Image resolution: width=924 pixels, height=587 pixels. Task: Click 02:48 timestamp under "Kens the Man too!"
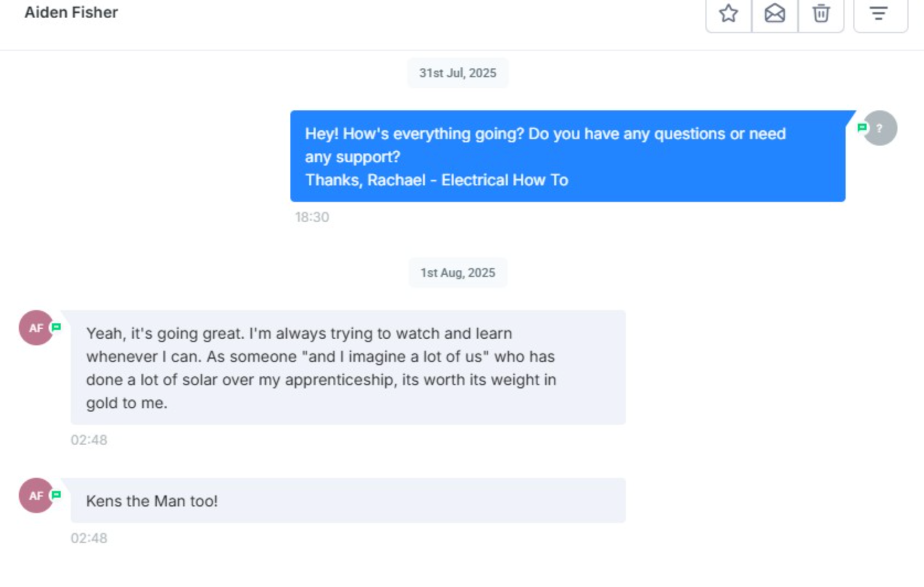(x=89, y=538)
